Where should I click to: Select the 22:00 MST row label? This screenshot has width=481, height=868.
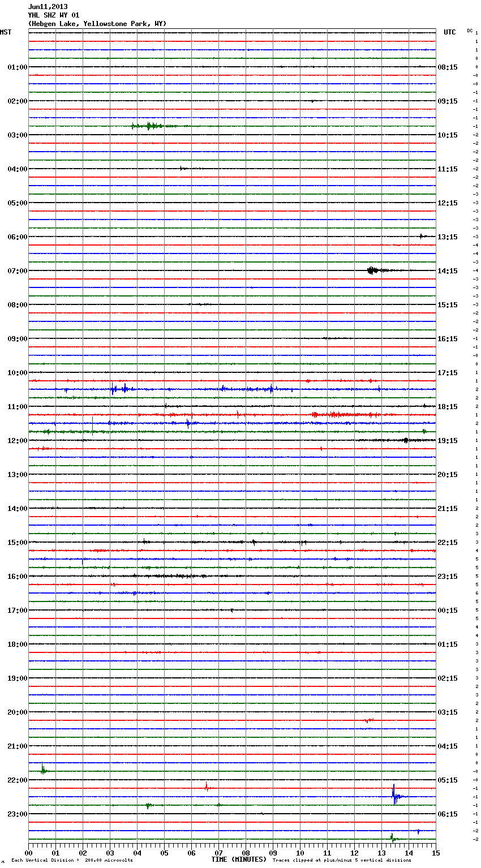tap(17, 780)
